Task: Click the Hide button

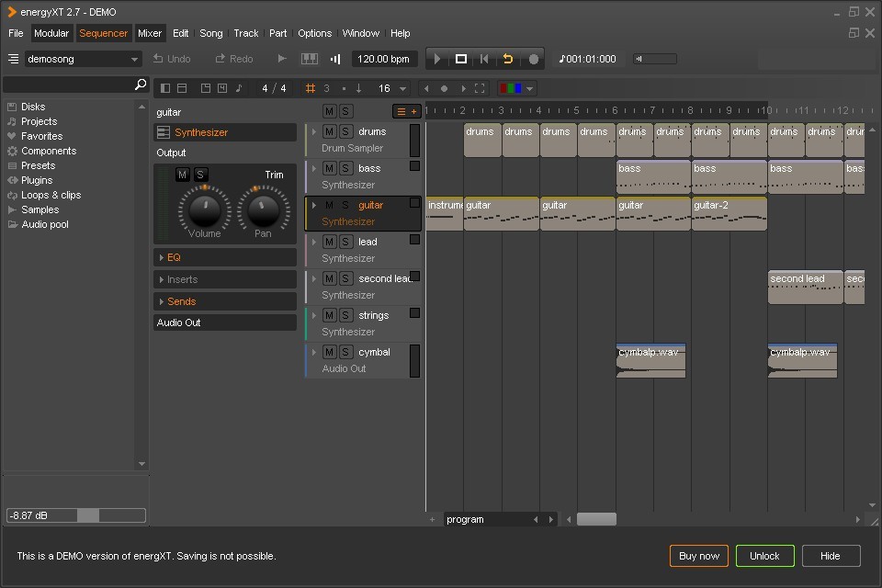Action: 831,556
